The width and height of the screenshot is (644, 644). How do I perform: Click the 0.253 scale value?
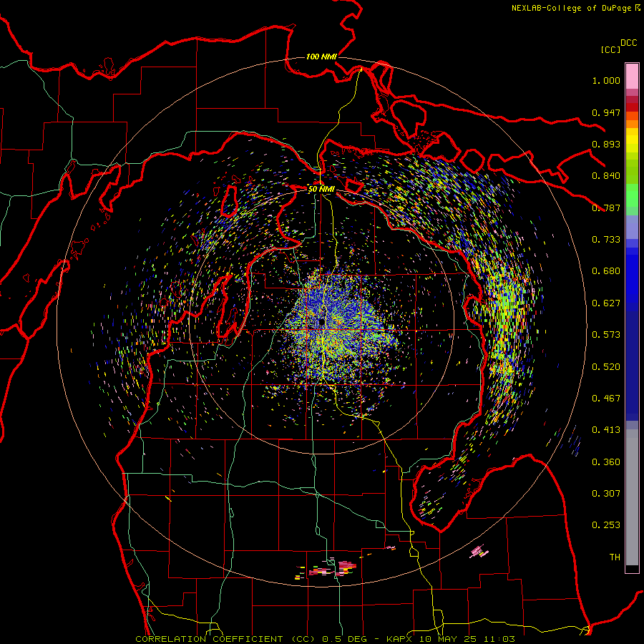coord(606,525)
